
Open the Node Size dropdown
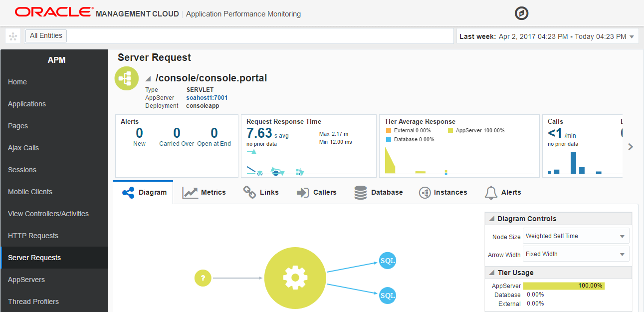click(576, 236)
